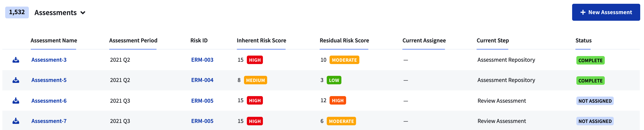The height and width of the screenshot is (130, 644).
Task: Download Assessment-6 using its row icon
Action: click(x=16, y=101)
